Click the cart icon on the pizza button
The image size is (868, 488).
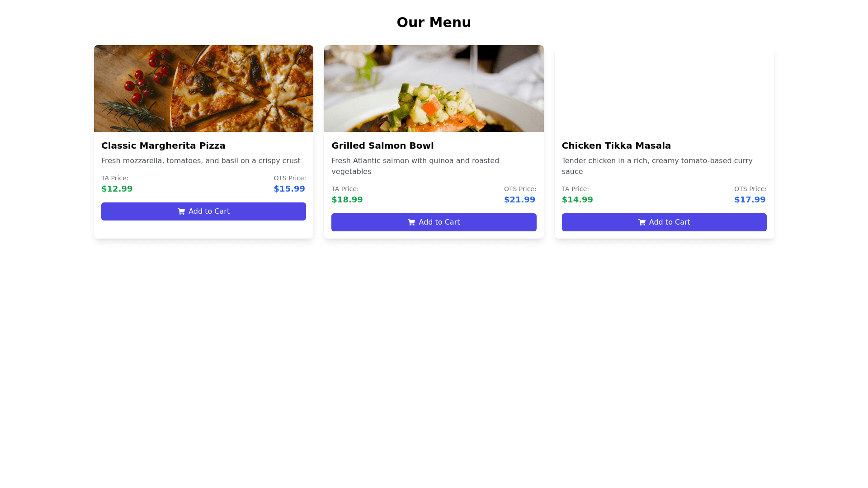pos(181,211)
